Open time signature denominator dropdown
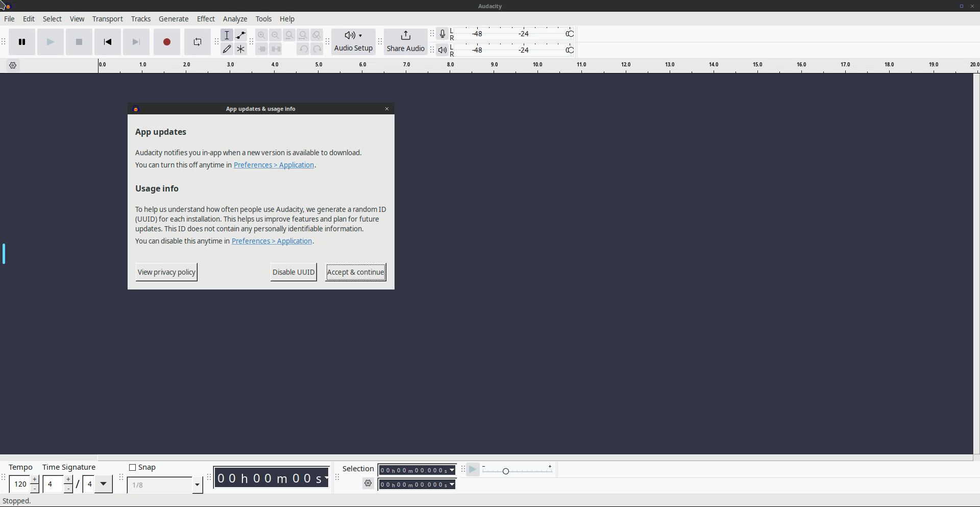This screenshot has width=980, height=507. click(104, 484)
